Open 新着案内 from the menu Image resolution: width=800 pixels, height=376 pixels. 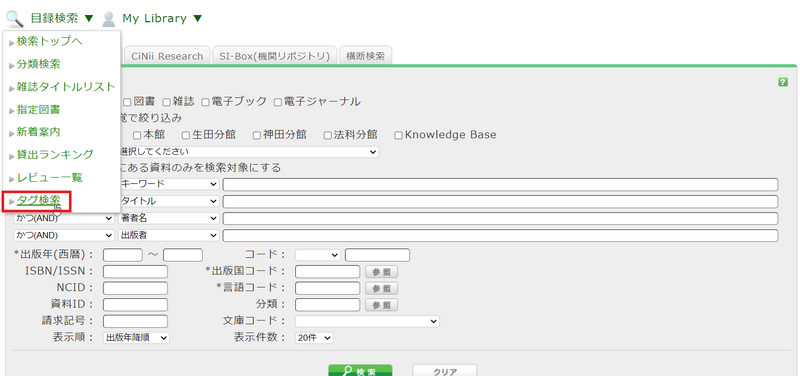click(x=38, y=132)
